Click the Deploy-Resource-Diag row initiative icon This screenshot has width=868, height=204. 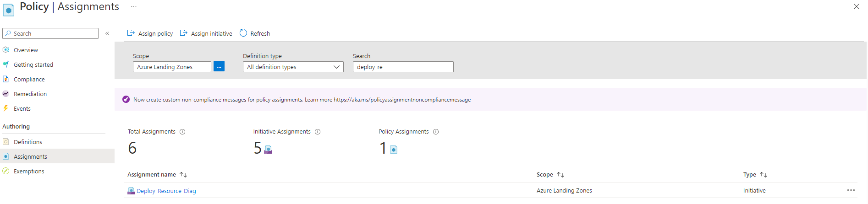(131, 191)
